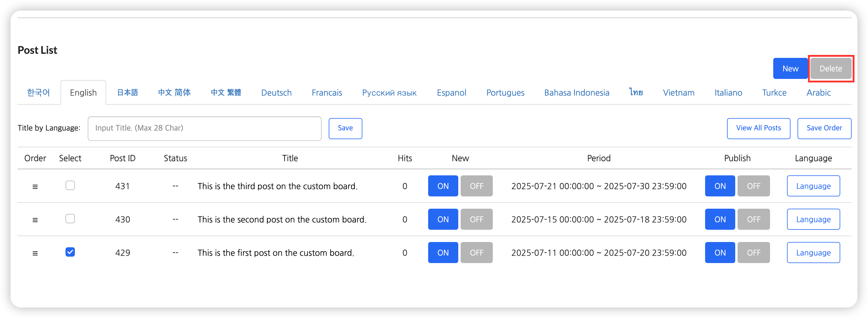
Task: Click the Save Order button
Action: [824, 128]
